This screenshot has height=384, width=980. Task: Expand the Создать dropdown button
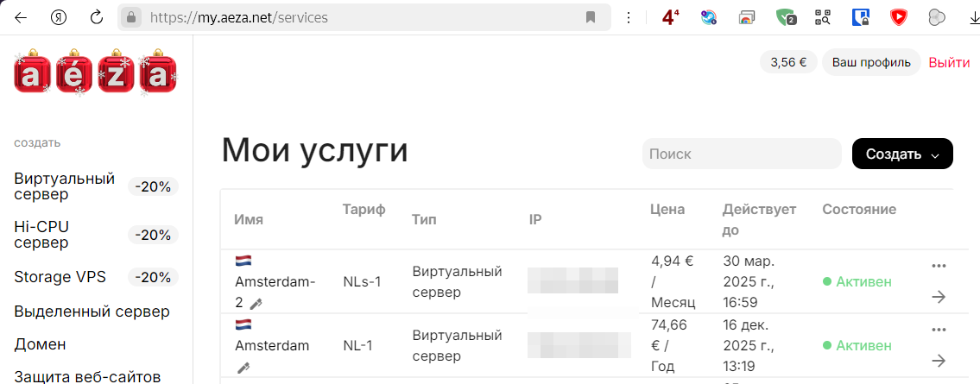[902, 154]
